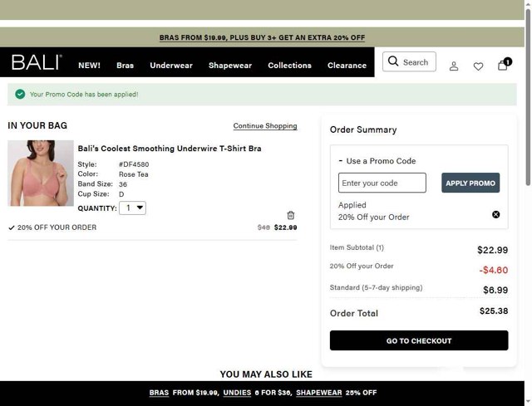Viewport: 532px width, 406px height.
Task: Open the Collections menu
Action: click(289, 66)
